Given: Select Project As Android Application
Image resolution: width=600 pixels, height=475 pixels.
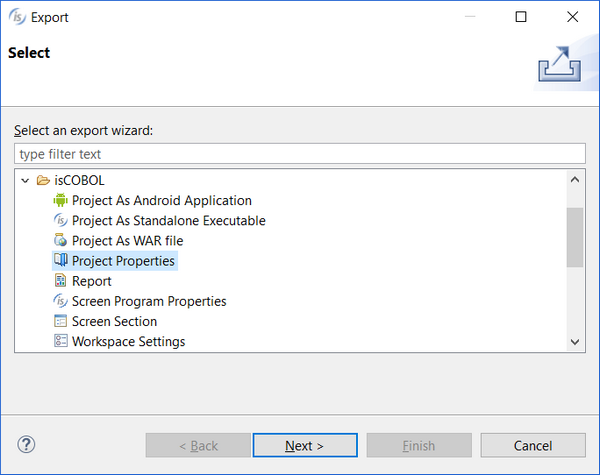Looking at the screenshot, I should click(x=162, y=201).
